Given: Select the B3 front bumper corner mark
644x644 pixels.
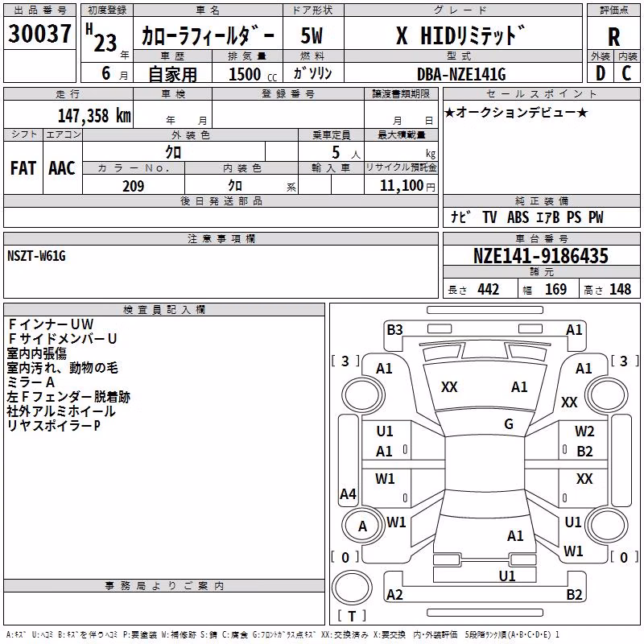Looking at the screenshot, I should coord(394,330).
